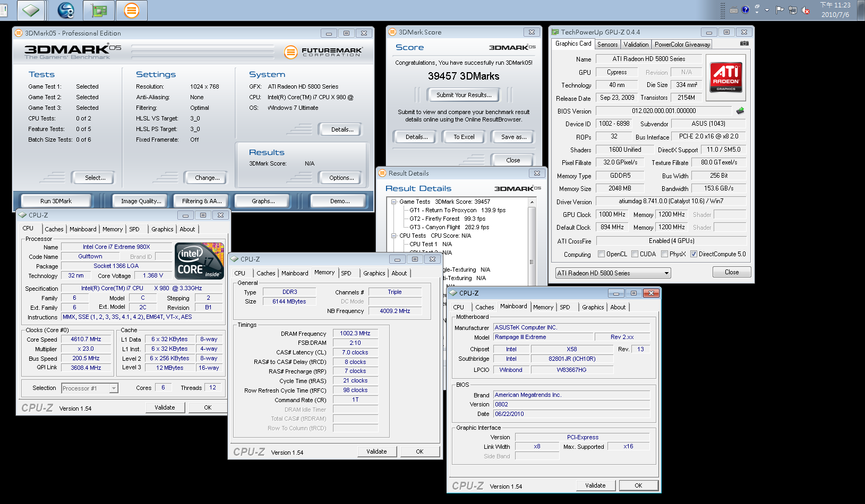Open SPD tab in CPU-Z memory window
This screenshot has height=504, width=865.
pos(346,273)
